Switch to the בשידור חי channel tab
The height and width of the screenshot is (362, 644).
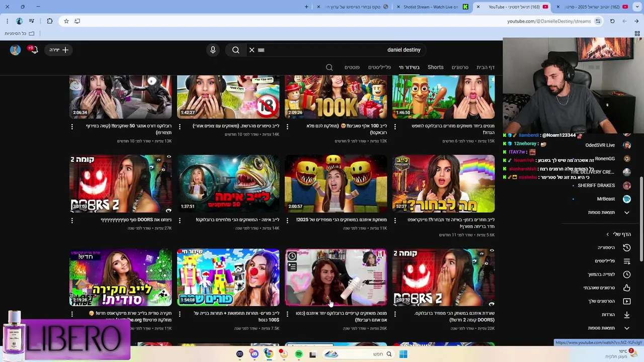coord(409,67)
